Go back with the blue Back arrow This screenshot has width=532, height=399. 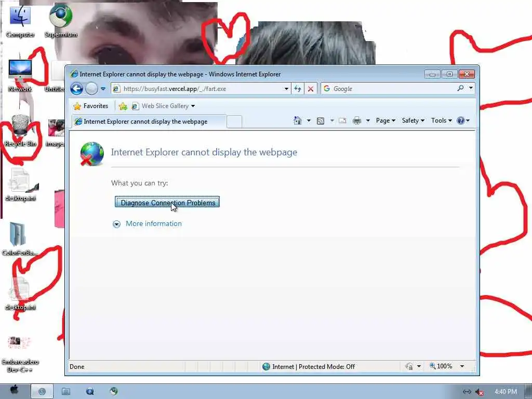[x=77, y=89]
